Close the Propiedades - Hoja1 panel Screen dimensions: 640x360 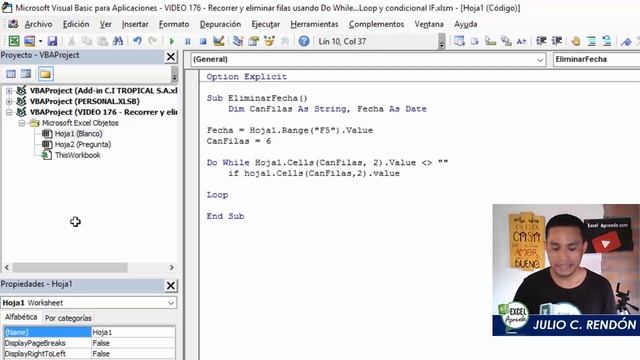[x=171, y=285]
